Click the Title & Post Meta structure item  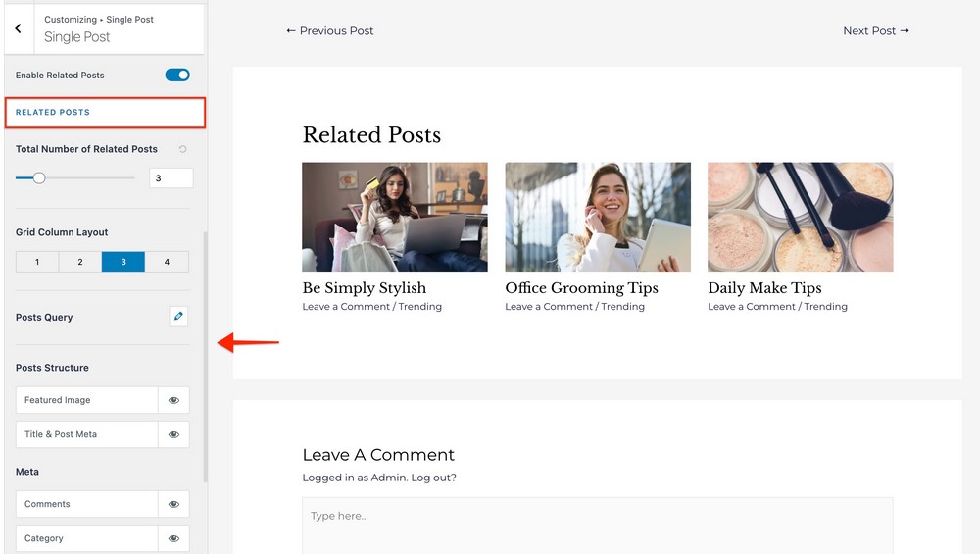(x=87, y=434)
